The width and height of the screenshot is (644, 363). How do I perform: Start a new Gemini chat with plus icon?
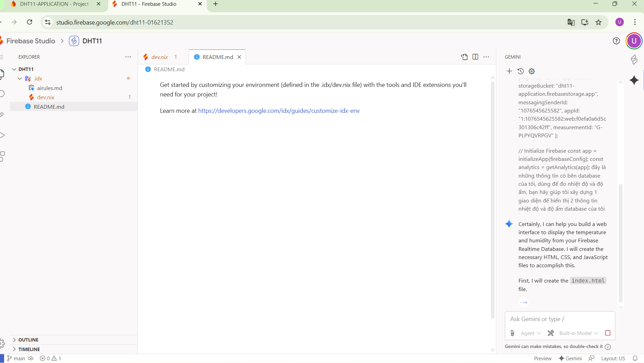point(509,71)
